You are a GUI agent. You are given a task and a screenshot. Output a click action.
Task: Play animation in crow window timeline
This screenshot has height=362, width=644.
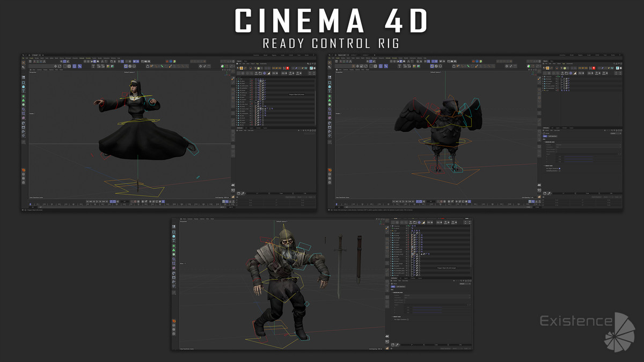click(403, 202)
